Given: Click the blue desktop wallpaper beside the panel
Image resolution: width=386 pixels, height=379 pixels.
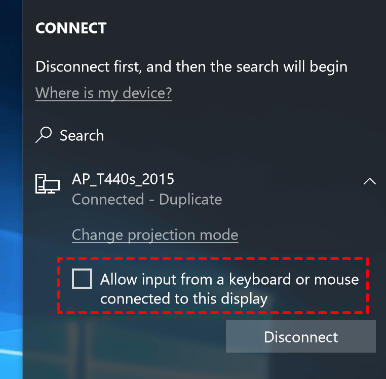Looking at the screenshot, I should pyautogui.click(x=11, y=187).
